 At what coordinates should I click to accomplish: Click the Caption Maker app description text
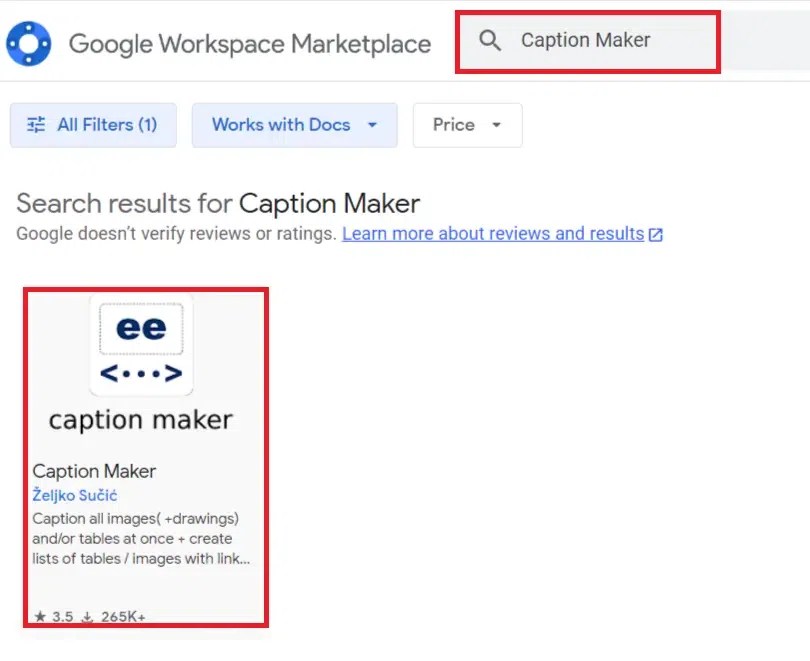point(140,539)
